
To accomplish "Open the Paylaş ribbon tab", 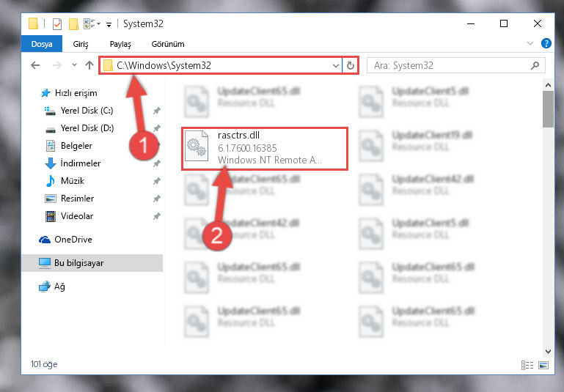I will [x=120, y=44].
